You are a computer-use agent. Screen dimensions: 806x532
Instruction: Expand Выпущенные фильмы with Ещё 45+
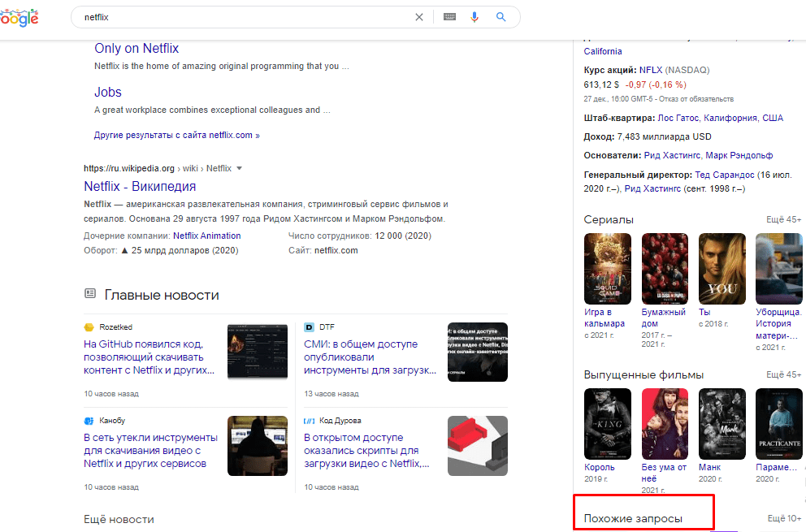coord(784,374)
